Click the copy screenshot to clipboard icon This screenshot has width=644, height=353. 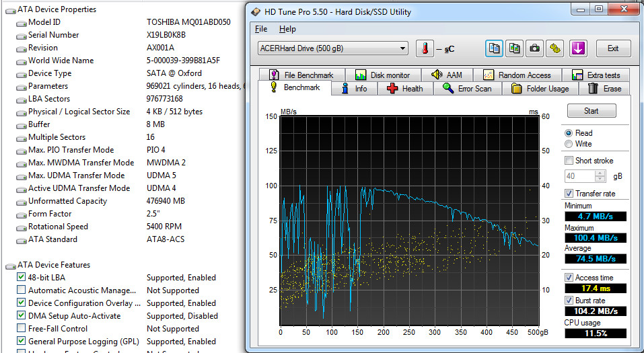[515, 48]
